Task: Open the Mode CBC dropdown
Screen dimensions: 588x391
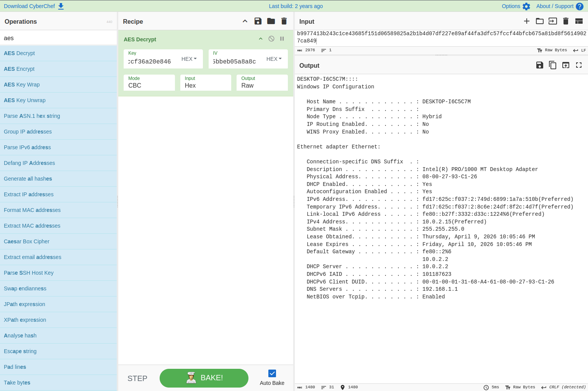Action: [149, 83]
